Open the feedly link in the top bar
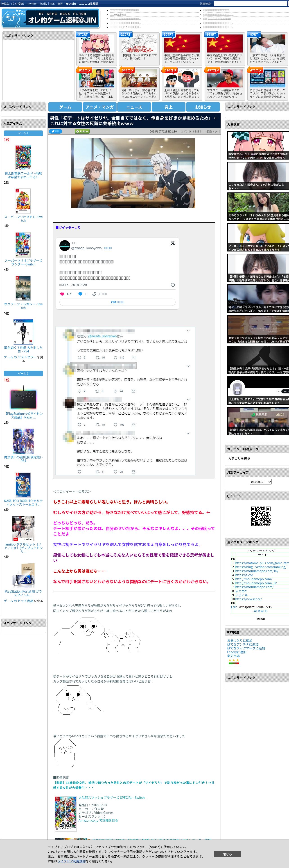289x868 pixels. (x=43, y=4)
